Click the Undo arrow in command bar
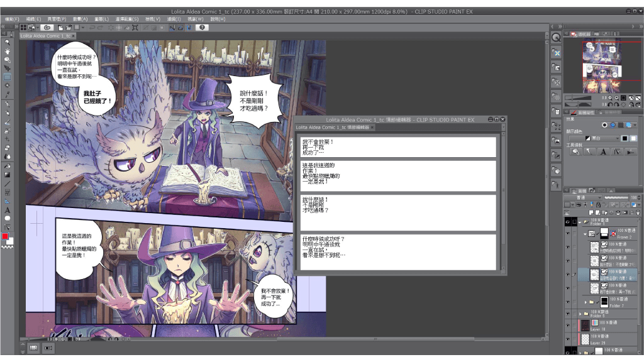This screenshot has height=362, width=644. [92, 28]
